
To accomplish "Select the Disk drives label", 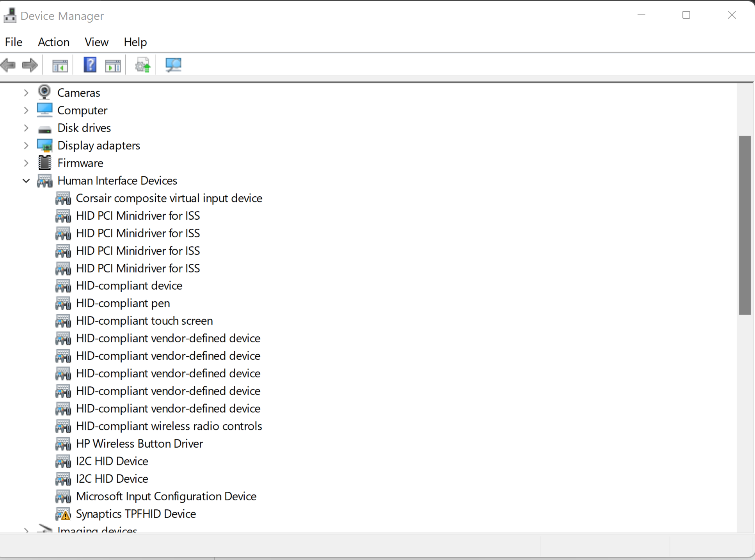I will [84, 128].
